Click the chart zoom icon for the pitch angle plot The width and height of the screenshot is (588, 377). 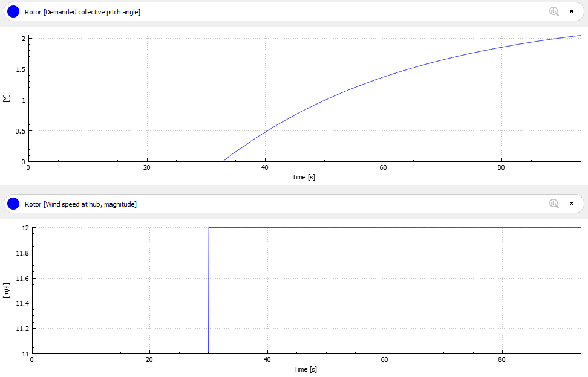click(x=554, y=11)
